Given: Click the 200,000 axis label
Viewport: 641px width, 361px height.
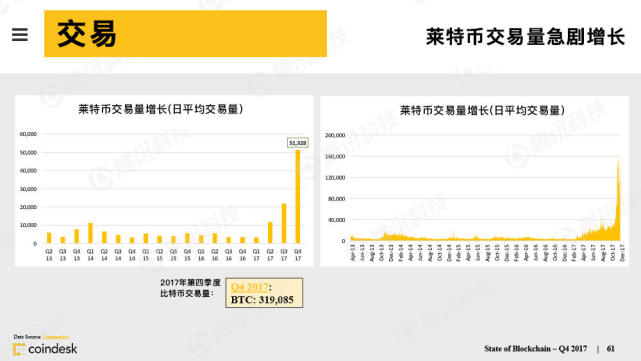Looking at the screenshot, I should click(335, 135).
